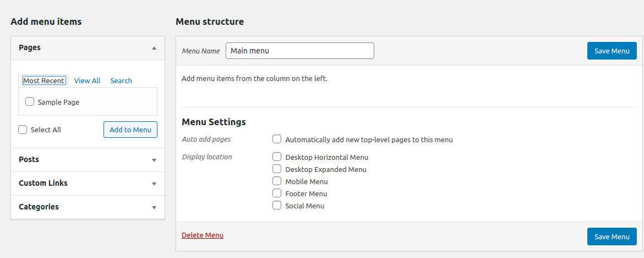This screenshot has height=258, width=644.
Task: Toggle the Footer Menu checkbox
Action: coord(277,193)
